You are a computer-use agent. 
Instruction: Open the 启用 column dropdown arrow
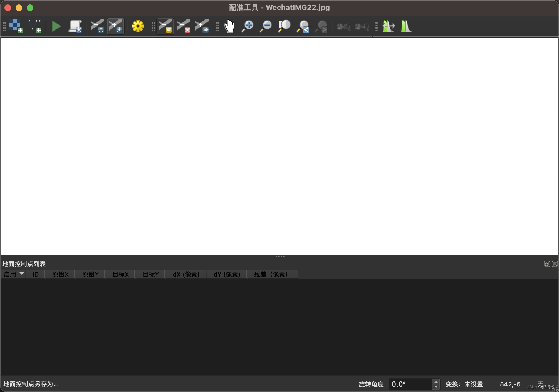pyautogui.click(x=21, y=274)
